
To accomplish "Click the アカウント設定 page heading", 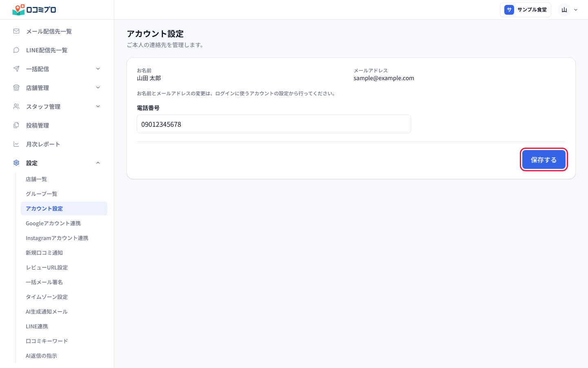I will coord(155,34).
